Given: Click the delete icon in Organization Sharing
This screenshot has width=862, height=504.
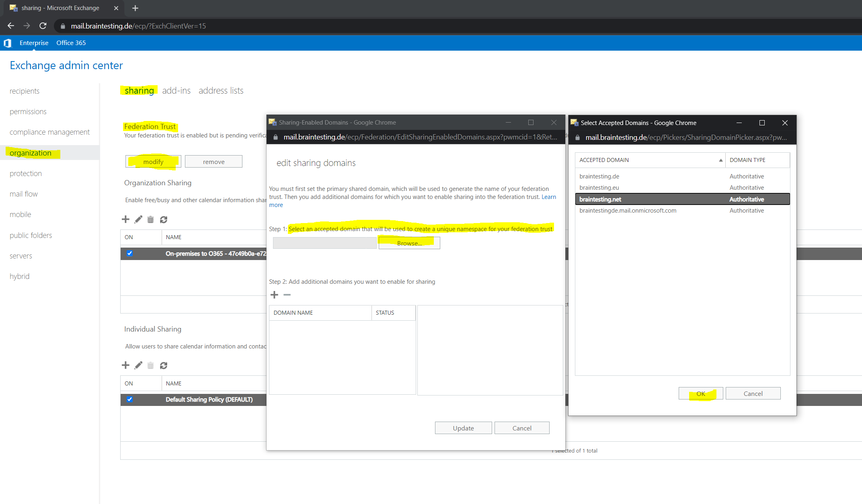Looking at the screenshot, I should point(150,219).
